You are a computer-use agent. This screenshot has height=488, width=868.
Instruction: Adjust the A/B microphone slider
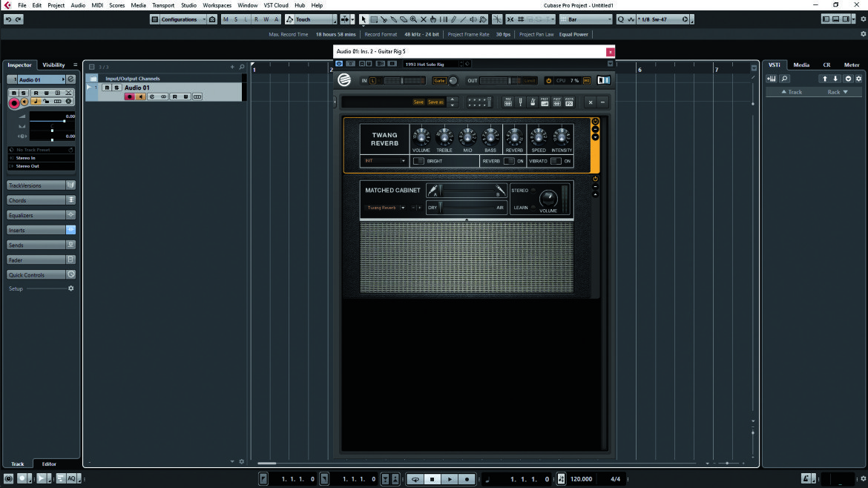click(x=468, y=191)
